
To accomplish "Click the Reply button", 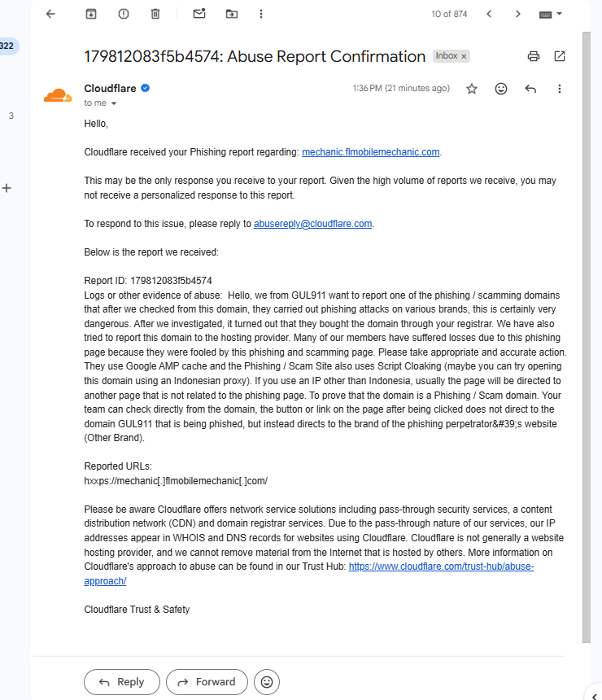I will (x=122, y=682).
